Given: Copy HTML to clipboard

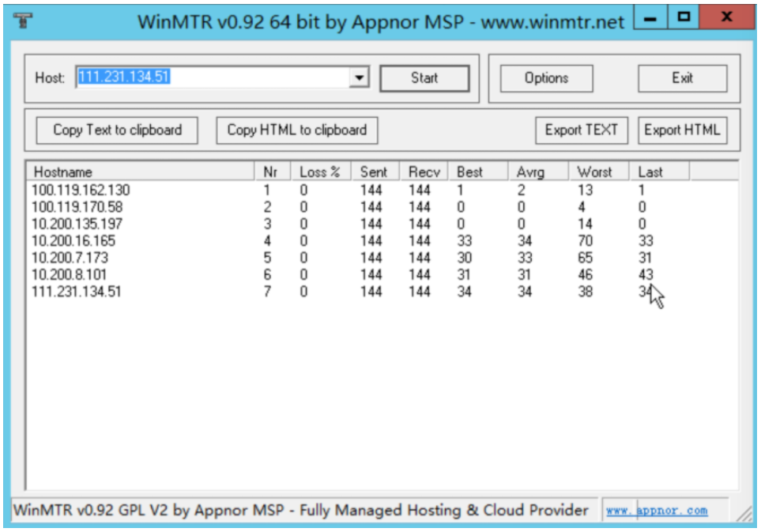Looking at the screenshot, I should click(297, 130).
